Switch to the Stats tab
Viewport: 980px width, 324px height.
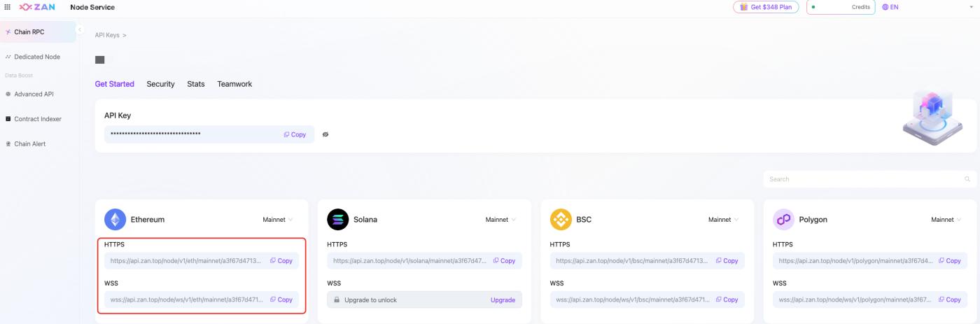(196, 84)
